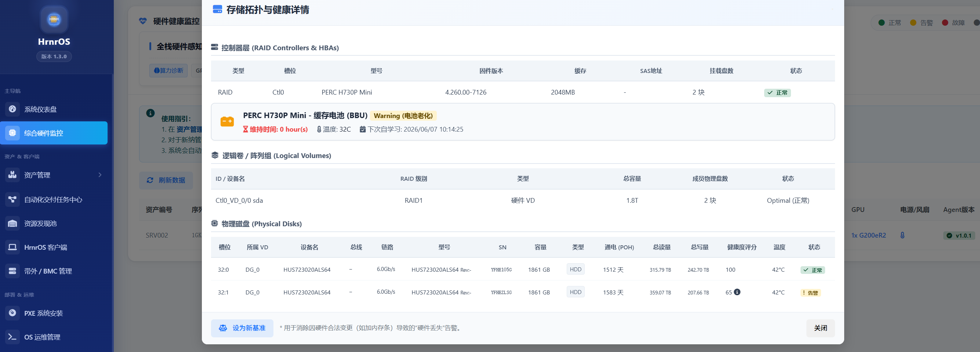Click the HrnrOS logo thumbnail
This screenshot has height=352, width=980.
point(54,19)
